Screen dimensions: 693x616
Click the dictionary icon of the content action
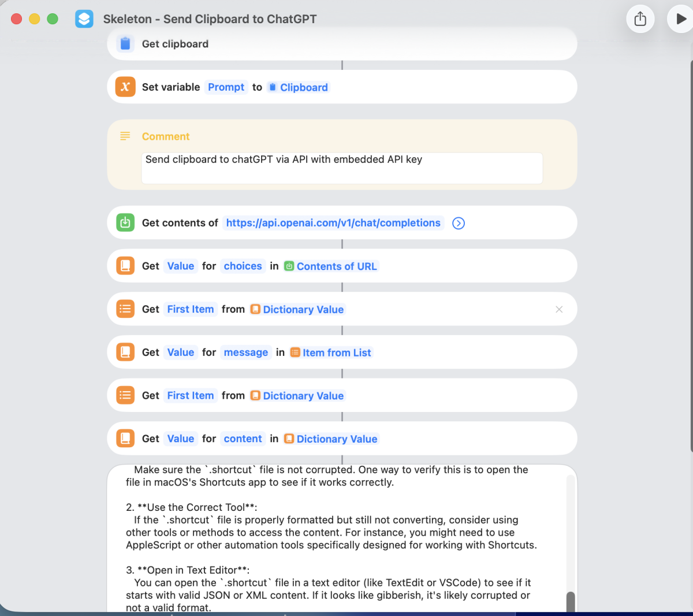[125, 439]
